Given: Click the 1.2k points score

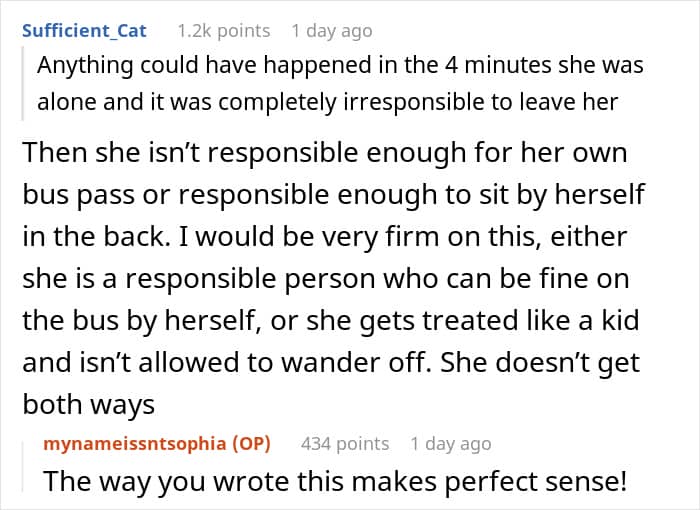Looking at the screenshot, I should click(224, 31).
